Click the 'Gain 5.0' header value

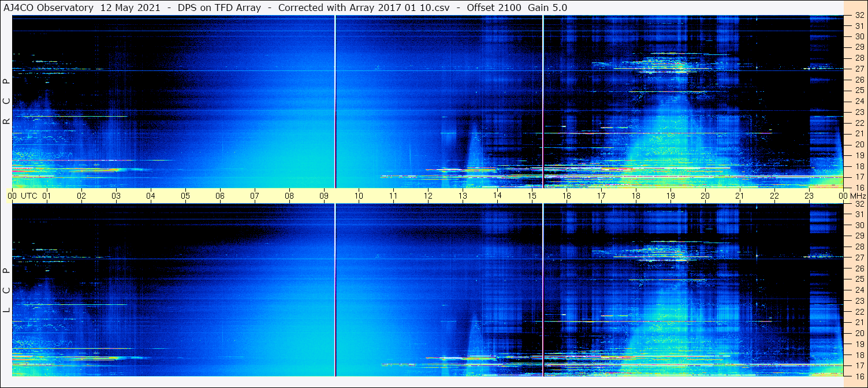click(547, 8)
